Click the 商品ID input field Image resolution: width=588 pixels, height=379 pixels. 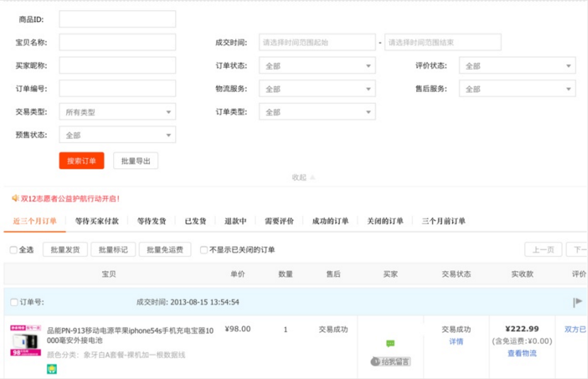pyautogui.click(x=117, y=20)
